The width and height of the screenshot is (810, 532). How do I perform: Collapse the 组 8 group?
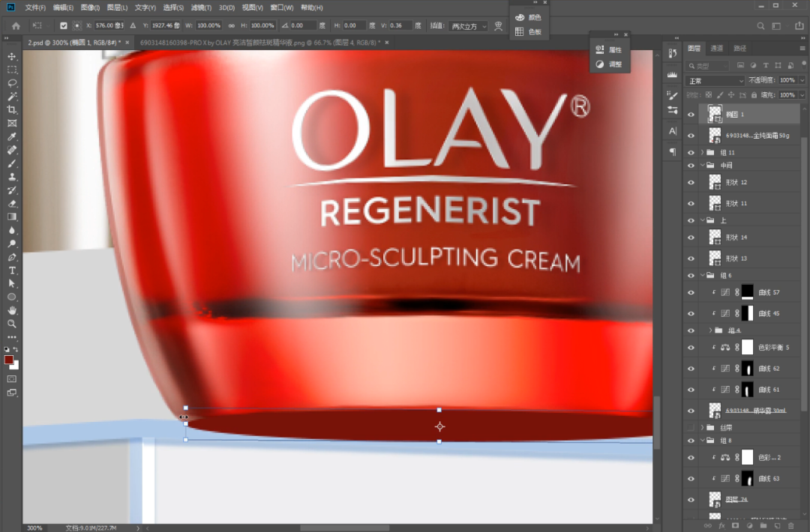click(703, 441)
